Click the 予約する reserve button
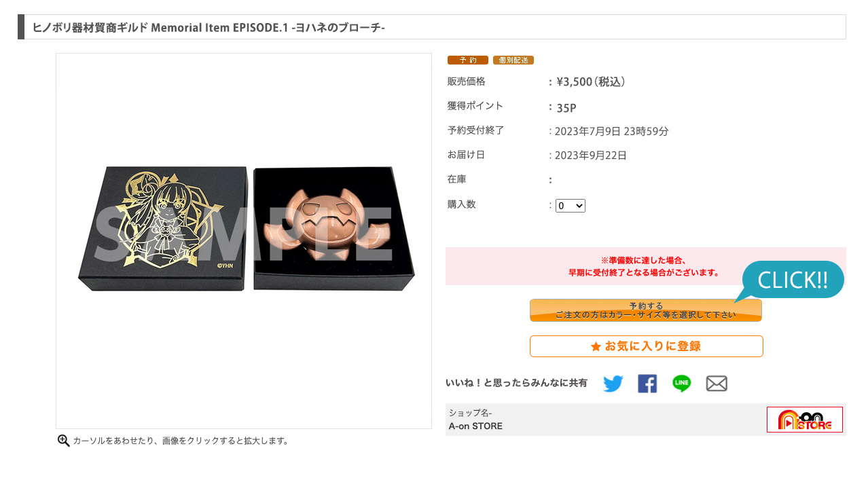Screen dimensions: 868x478 tap(646, 310)
